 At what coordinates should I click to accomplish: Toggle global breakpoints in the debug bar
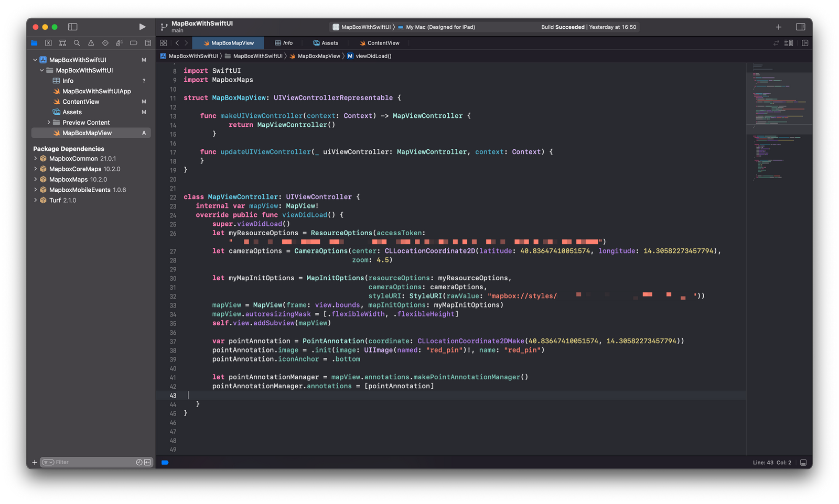(165, 463)
